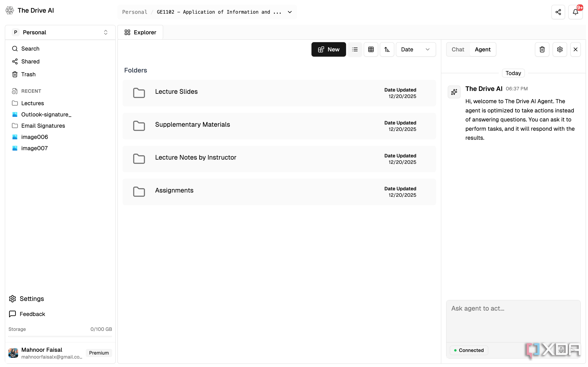This screenshot has width=588, height=367.
Task: Click the Personal breadcrumb link
Action: [135, 12]
